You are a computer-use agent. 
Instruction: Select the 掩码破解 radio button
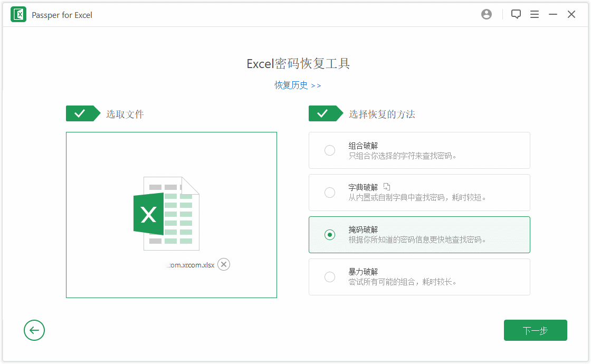point(330,235)
